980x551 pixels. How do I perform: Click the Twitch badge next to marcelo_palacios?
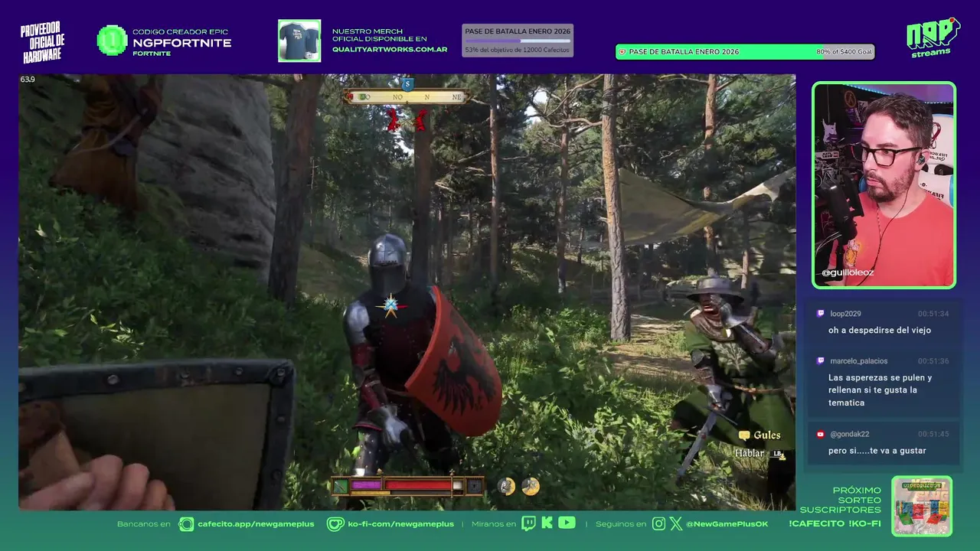click(x=821, y=361)
